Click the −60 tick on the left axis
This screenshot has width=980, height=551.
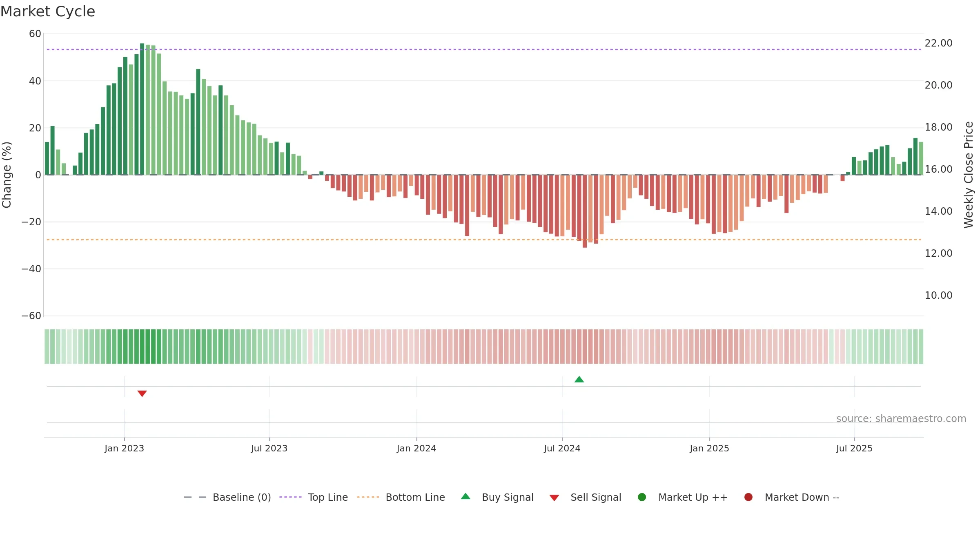click(31, 316)
